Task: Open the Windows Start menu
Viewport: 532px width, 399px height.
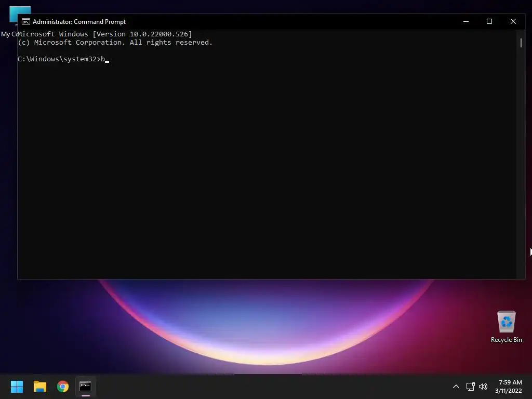Action: point(17,387)
